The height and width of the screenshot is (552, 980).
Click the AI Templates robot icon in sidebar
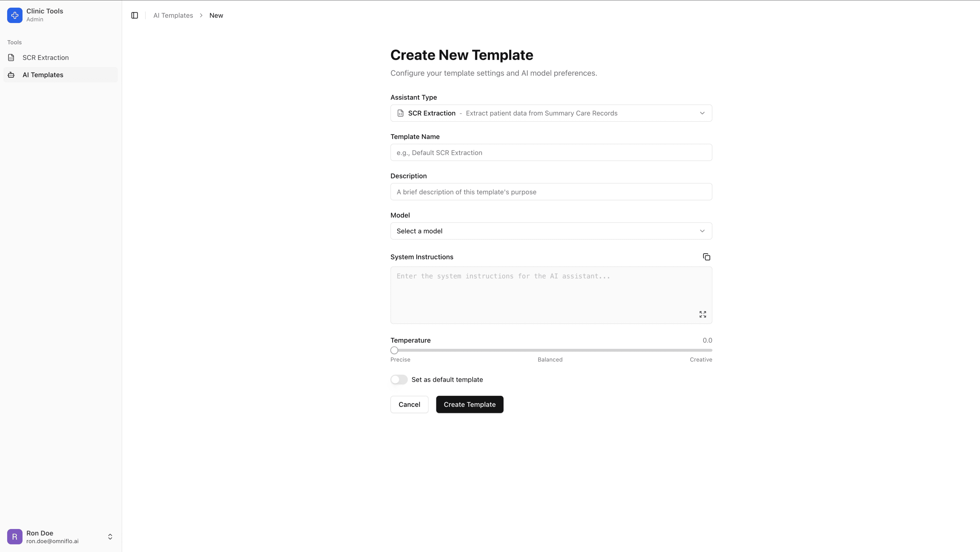(x=11, y=75)
